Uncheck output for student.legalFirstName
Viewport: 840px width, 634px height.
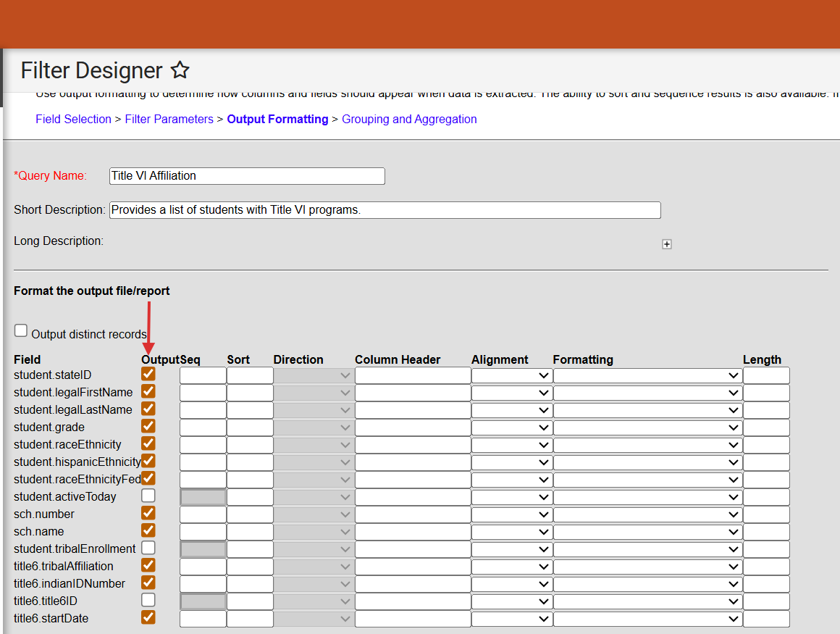coord(148,391)
